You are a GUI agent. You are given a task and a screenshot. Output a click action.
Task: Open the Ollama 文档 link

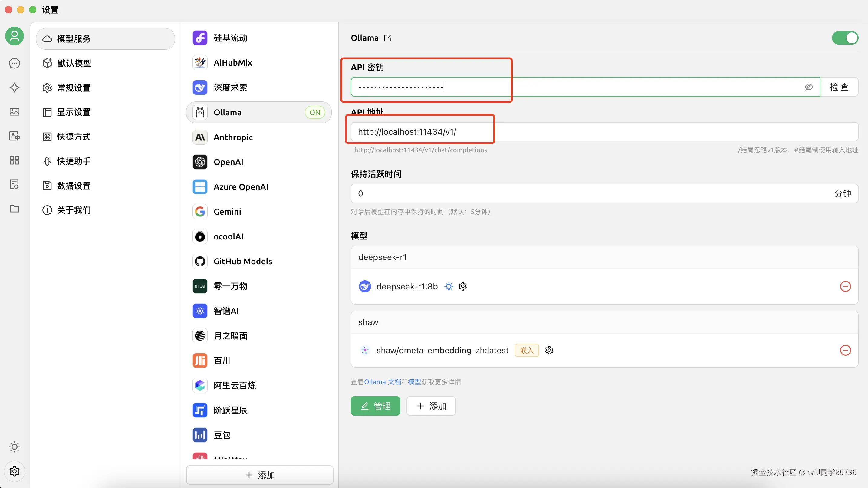pyautogui.click(x=383, y=382)
